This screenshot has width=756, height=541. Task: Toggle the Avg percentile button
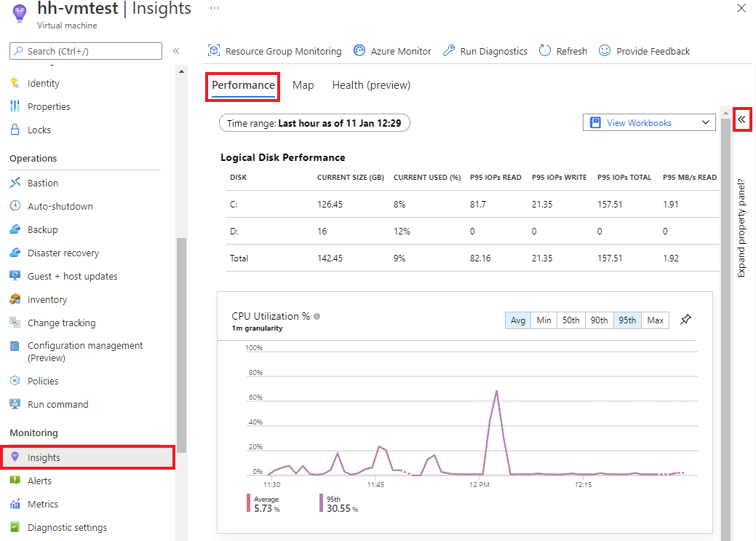518,320
